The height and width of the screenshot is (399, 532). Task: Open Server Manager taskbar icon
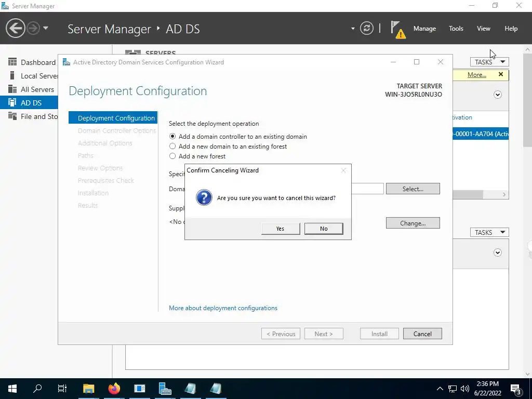coord(165,389)
